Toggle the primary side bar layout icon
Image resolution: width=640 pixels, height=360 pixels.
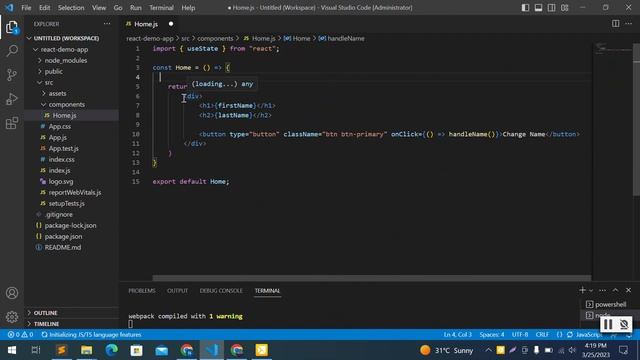click(x=525, y=8)
